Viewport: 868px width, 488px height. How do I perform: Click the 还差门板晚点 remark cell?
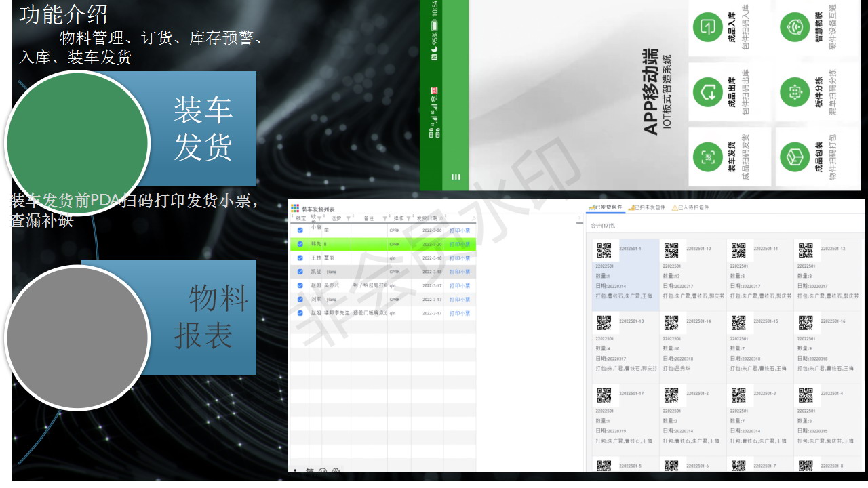(x=370, y=313)
